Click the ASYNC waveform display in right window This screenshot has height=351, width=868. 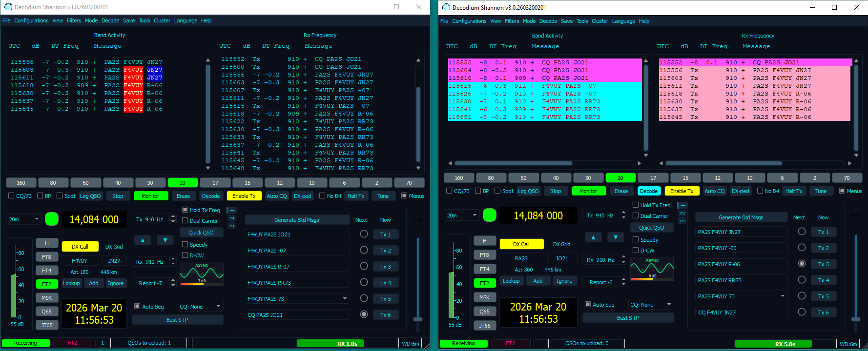652,269
